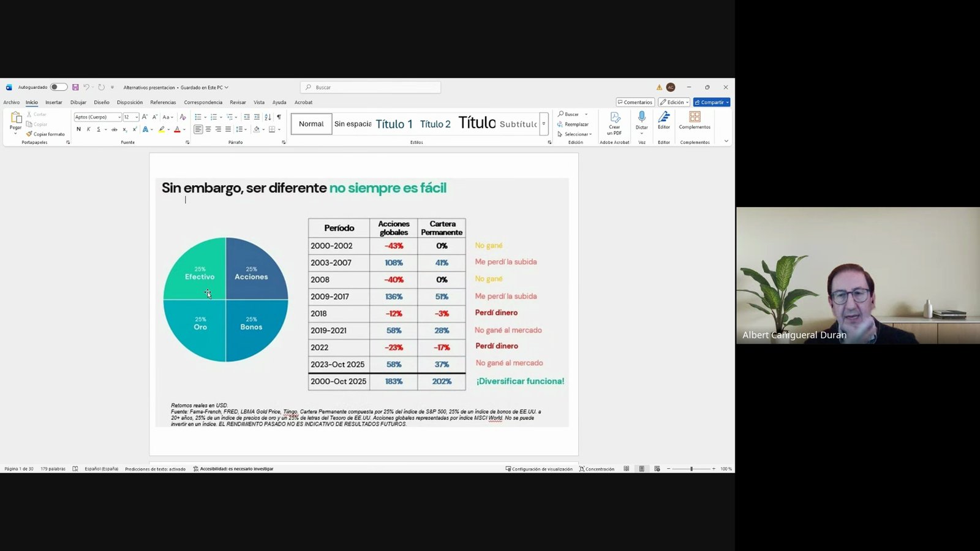Viewport: 980px width, 551px height.
Task: Open the Vista ribbon tab
Action: point(259,102)
